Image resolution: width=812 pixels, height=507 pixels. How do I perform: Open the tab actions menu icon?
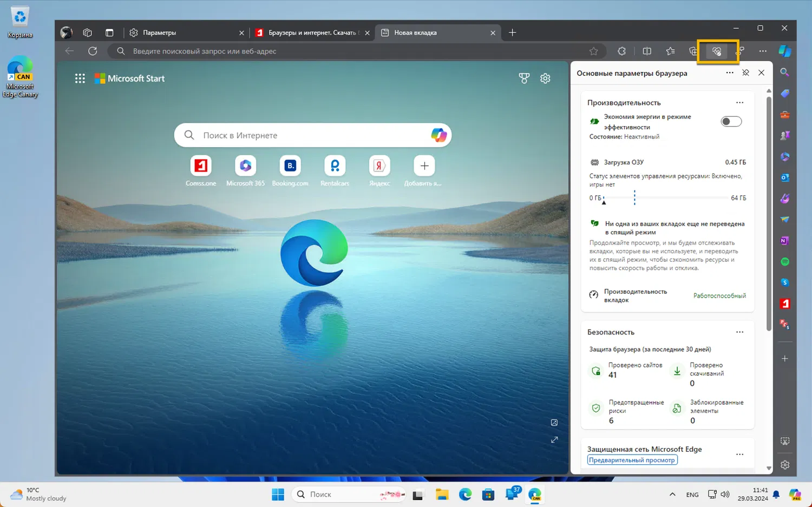(x=109, y=32)
